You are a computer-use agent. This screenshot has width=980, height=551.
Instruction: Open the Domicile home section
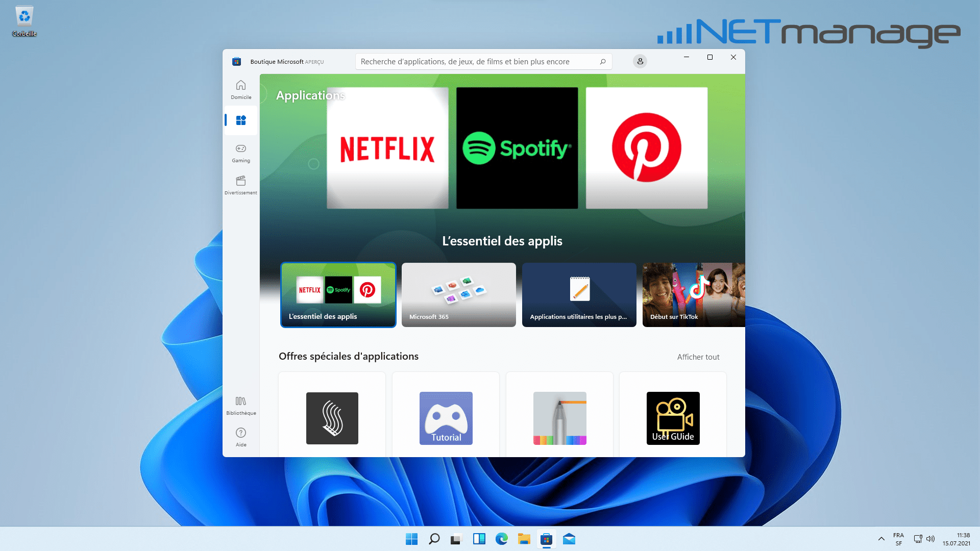coord(241,90)
